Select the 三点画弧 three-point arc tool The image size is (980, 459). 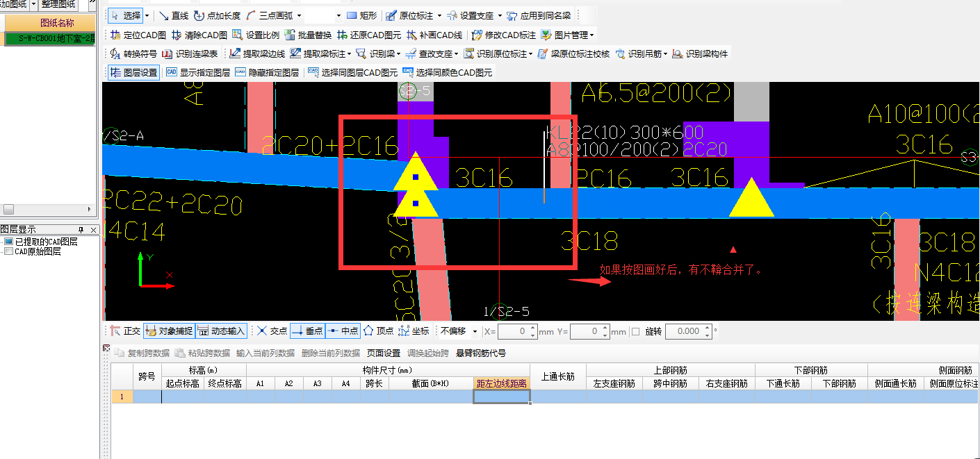[270, 15]
